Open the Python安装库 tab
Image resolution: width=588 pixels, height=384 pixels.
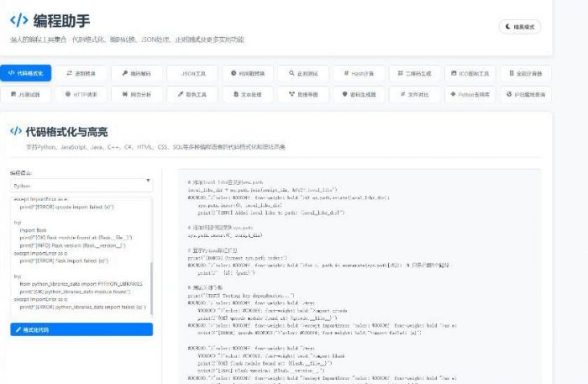coord(470,95)
